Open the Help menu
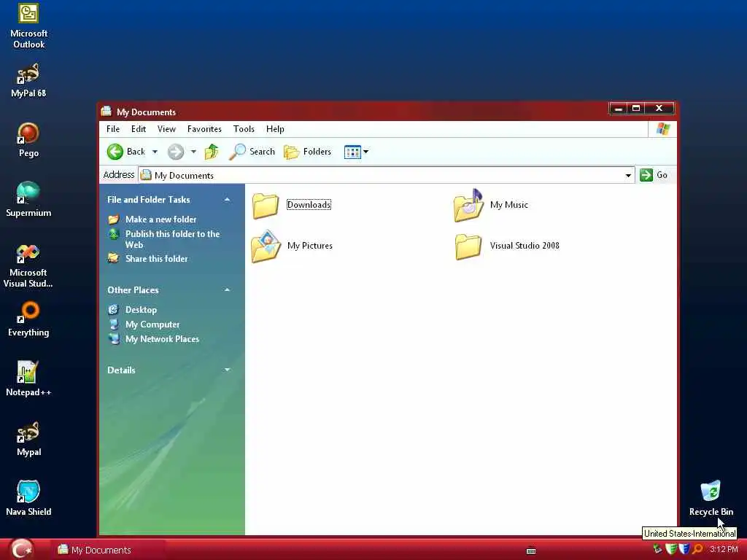The height and width of the screenshot is (560, 747). [x=275, y=129]
